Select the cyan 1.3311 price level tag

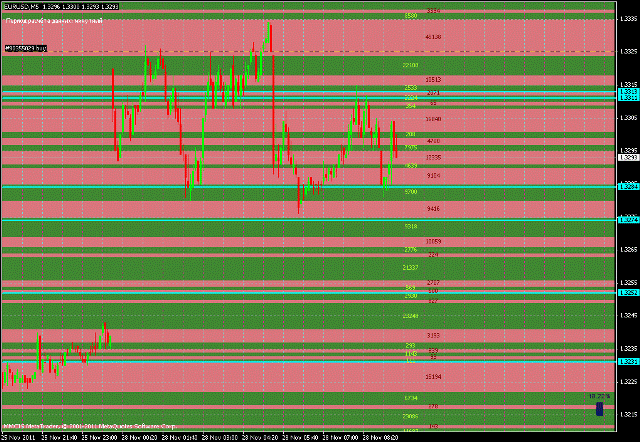pyautogui.click(x=629, y=98)
